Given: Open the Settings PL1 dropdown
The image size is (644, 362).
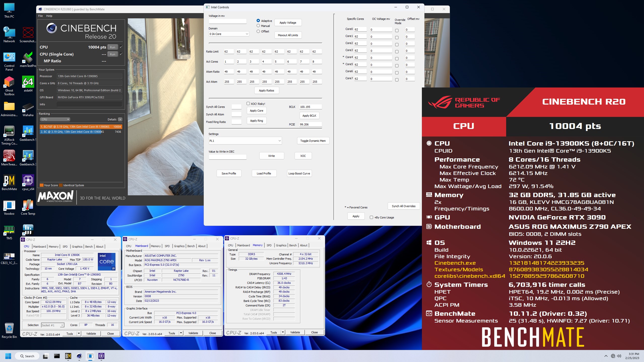Looking at the screenshot, I should click(x=245, y=141).
